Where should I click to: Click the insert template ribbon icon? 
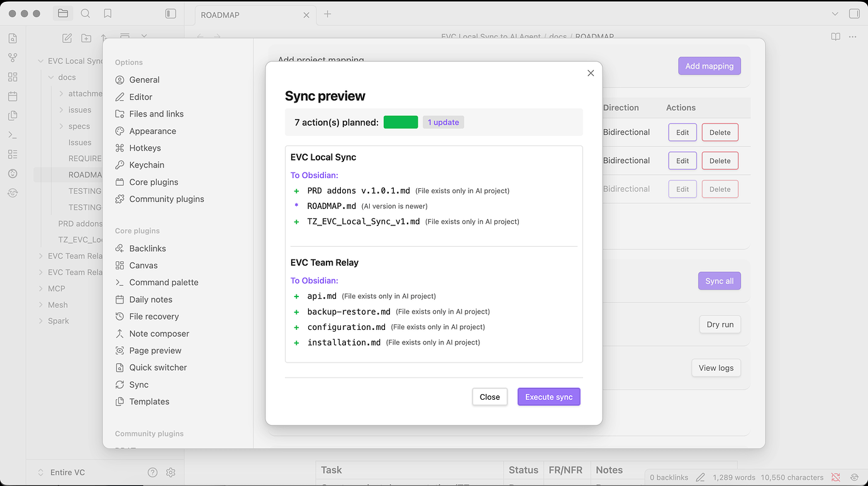(13, 116)
